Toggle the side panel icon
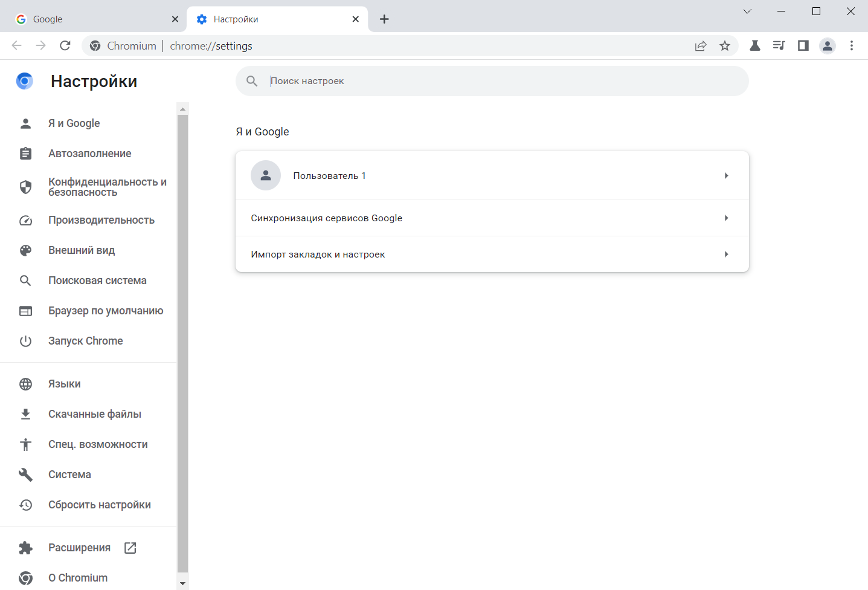This screenshot has width=868, height=590. click(x=803, y=46)
